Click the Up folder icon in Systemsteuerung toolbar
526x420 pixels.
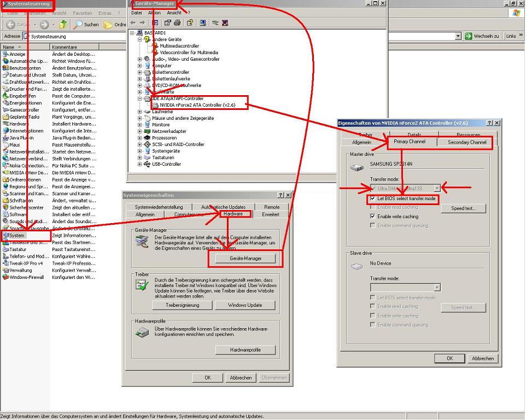(63, 25)
